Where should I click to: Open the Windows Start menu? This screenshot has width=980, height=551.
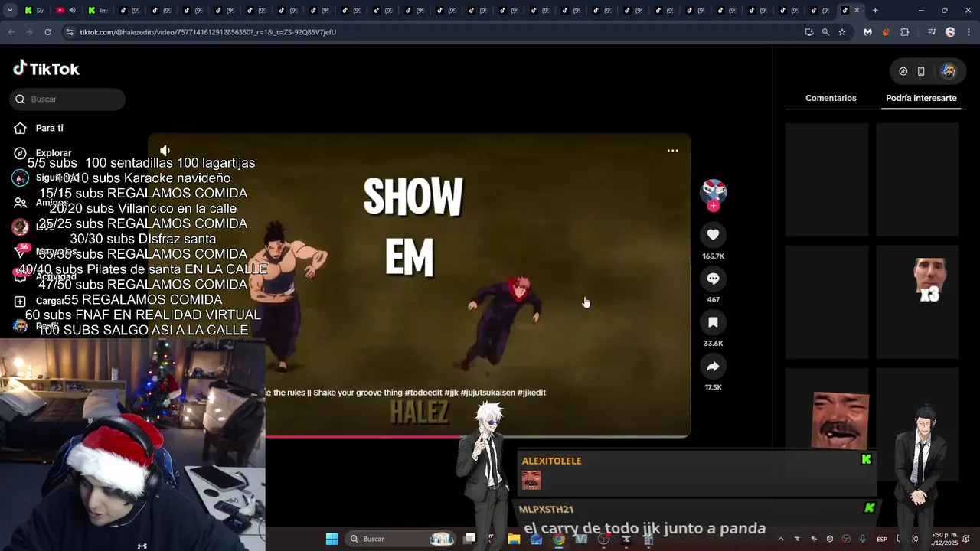click(x=332, y=539)
